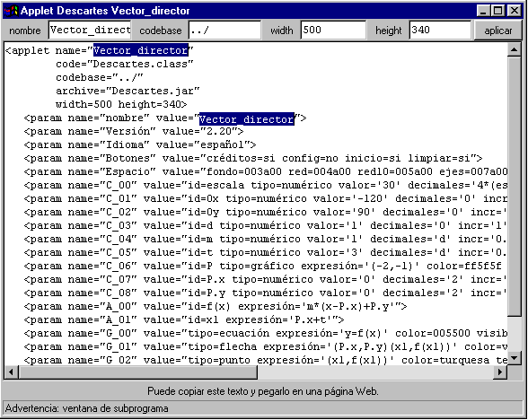Click the Descartes applet icon in title bar
The height and width of the screenshot is (420, 528).
(11, 11)
